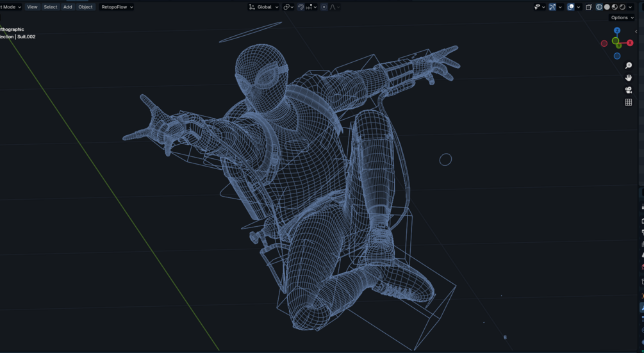
Task: Toggle the show overlays button
Action: pos(570,7)
